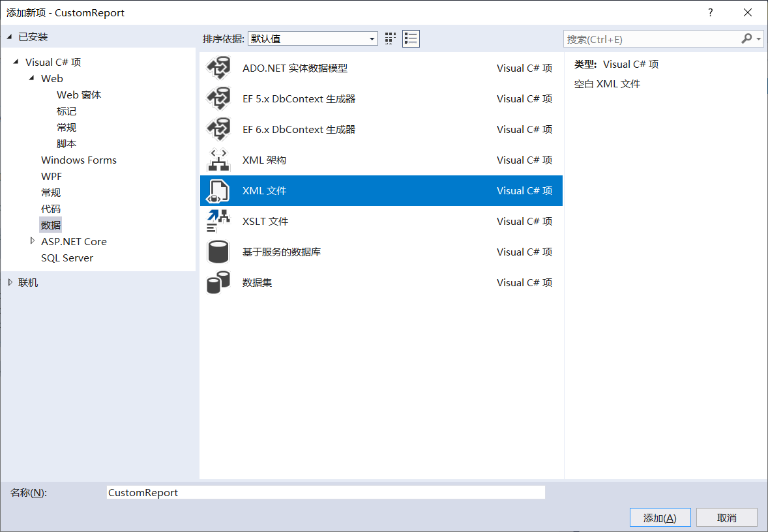The width and height of the screenshot is (768, 532).
Task: Choose the XML 架构 template icon
Action: pyautogui.click(x=218, y=160)
